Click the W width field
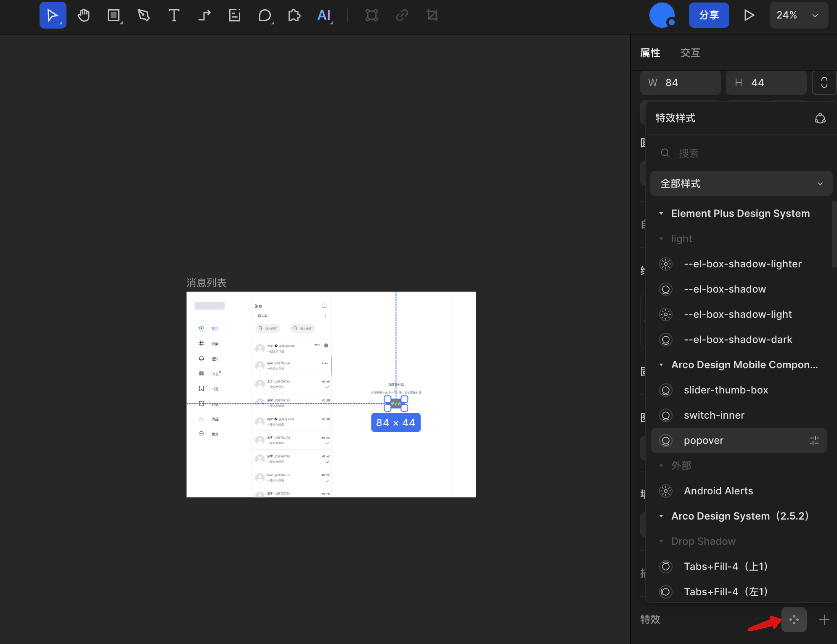This screenshot has height=644, width=837. (x=680, y=83)
